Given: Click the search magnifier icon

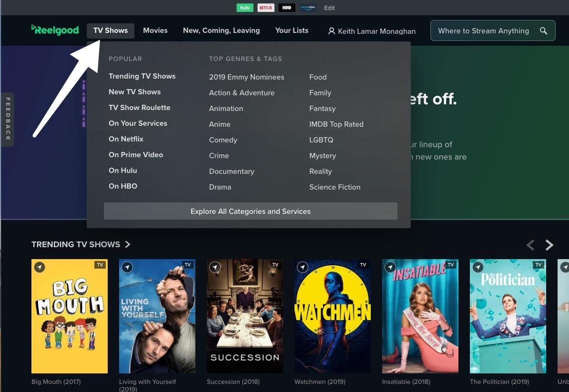Looking at the screenshot, I should tap(543, 31).
